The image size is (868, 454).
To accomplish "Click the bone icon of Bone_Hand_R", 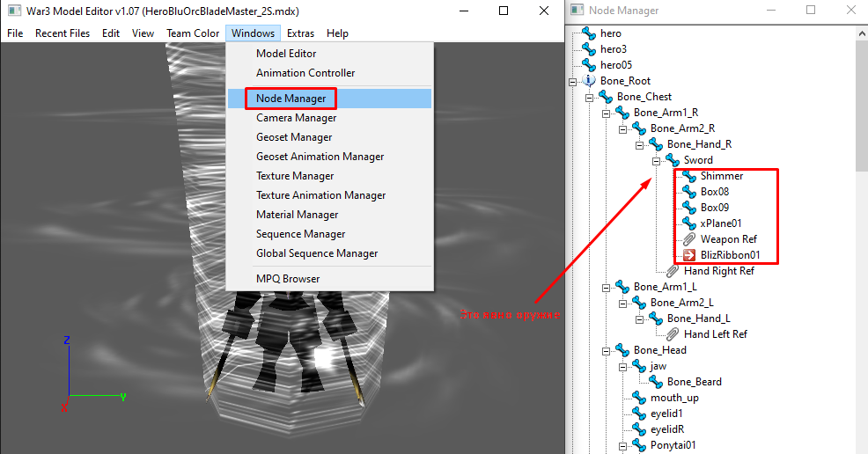I will [656, 144].
